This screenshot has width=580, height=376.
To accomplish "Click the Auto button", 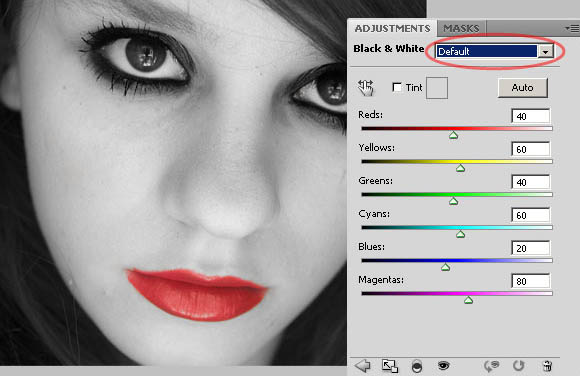I will coord(522,88).
